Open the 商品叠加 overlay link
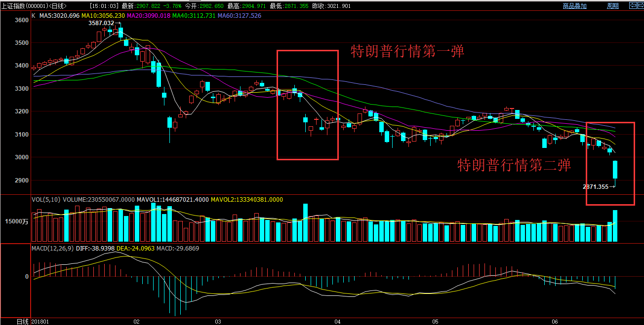Image resolution: width=644 pixels, height=325 pixels. pyautogui.click(x=574, y=6)
